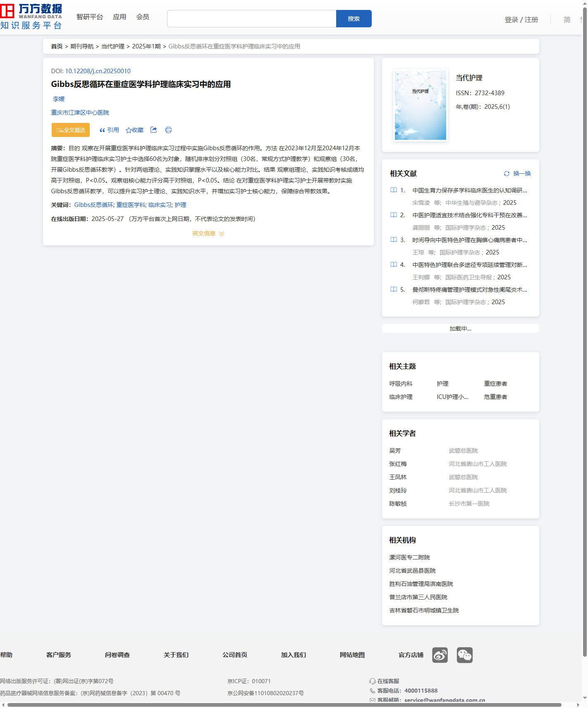Click the print icon under article title

(x=168, y=130)
